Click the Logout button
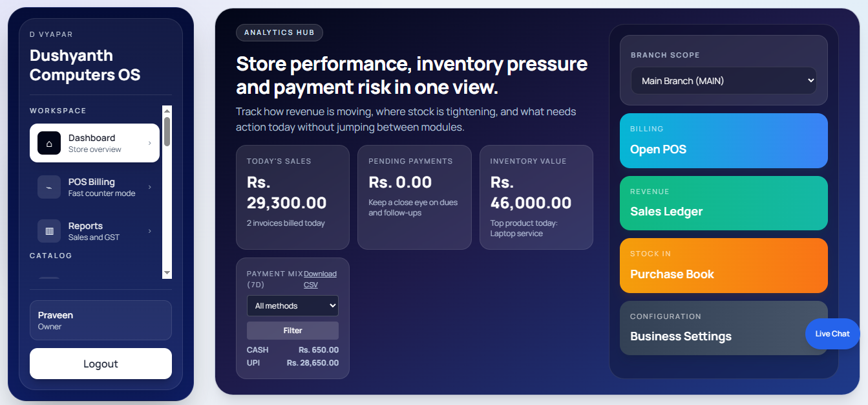 101,364
